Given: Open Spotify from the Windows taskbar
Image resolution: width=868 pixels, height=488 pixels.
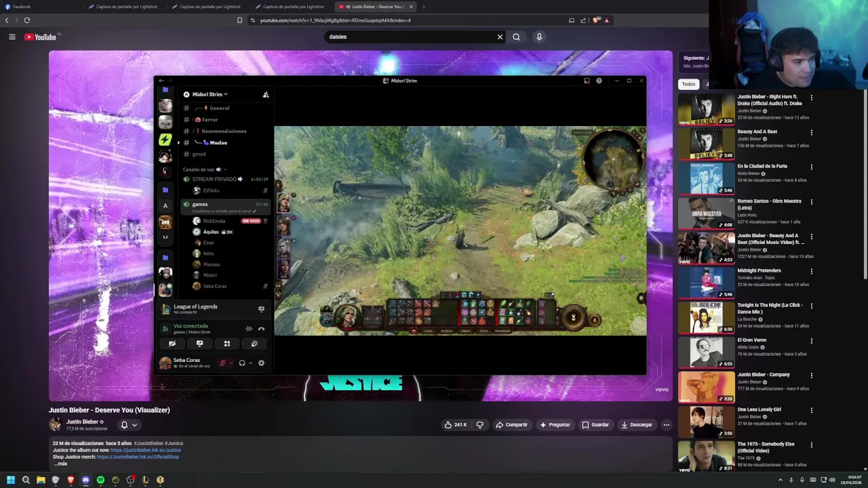Looking at the screenshot, I should click(x=100, y=480).
